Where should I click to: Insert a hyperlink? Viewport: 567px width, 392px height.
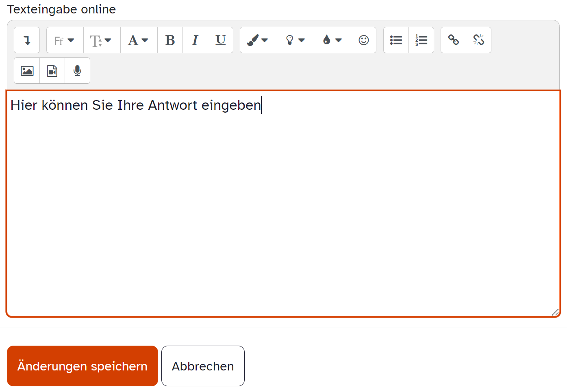[453, 40]
